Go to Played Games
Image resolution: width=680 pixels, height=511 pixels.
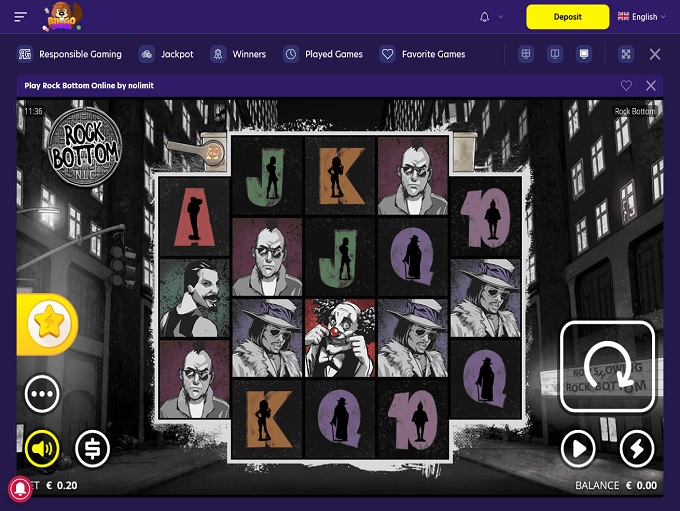point(323,54)
